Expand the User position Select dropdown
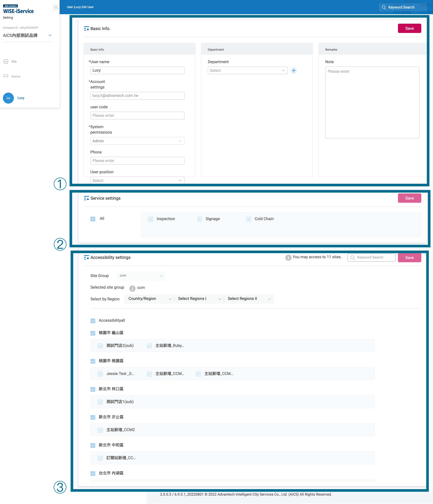This screenshot has width=433, height=504. point(137,180)
